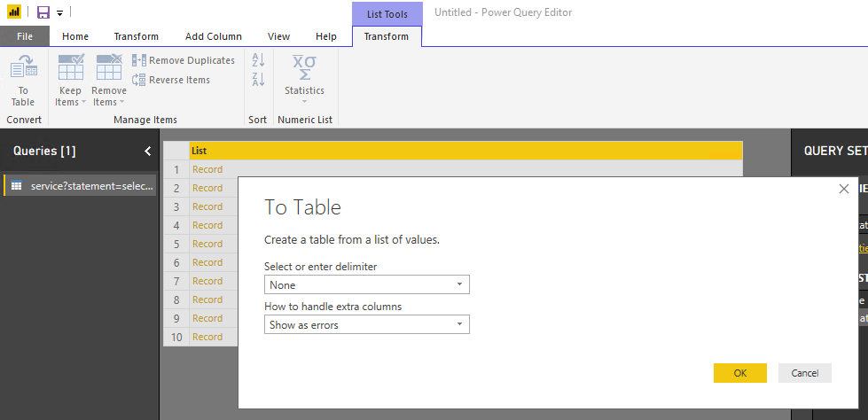Image resolution: width=868 pixels, height=420 pixels.
Task: Click Remove Duplicates in ribbon
Action: point(184,60)
